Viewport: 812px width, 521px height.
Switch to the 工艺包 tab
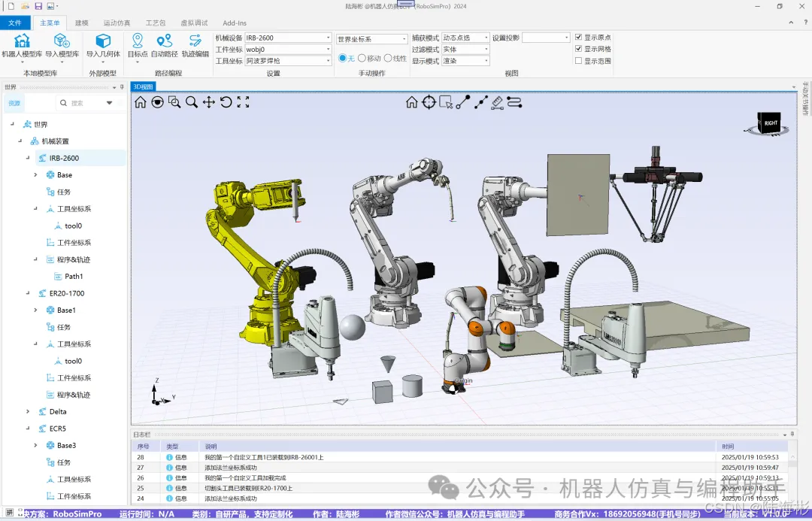point(156,23)
